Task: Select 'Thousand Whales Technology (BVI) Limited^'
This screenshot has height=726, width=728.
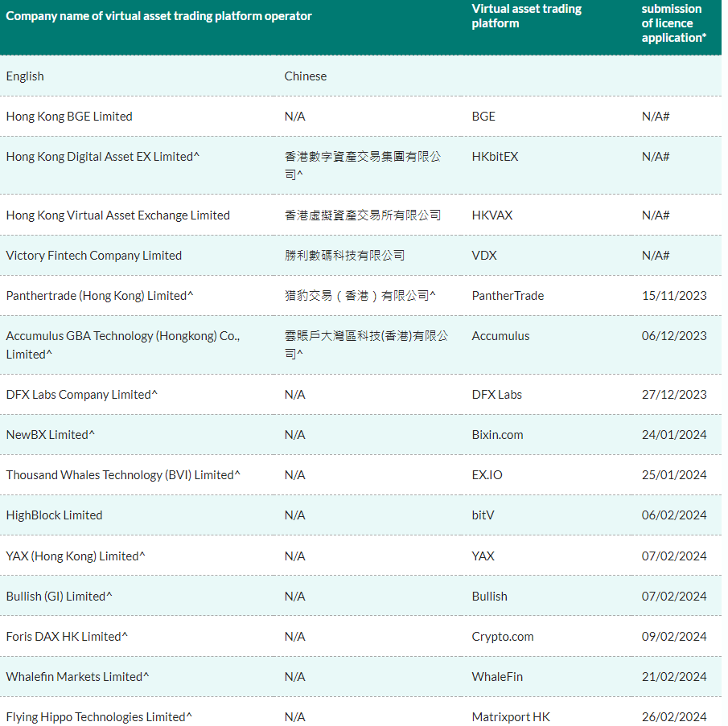Action: (123, 475)
